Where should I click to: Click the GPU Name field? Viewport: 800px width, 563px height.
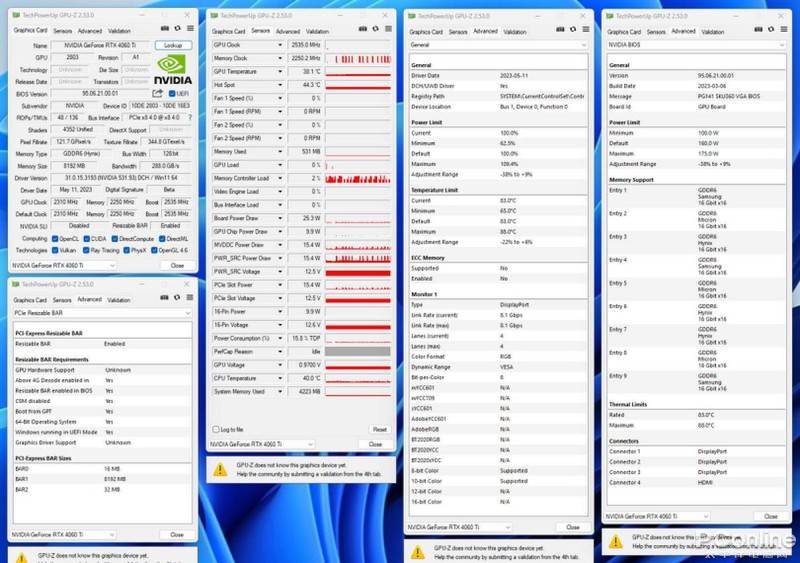pyautogui.click(x=101, y=45)
